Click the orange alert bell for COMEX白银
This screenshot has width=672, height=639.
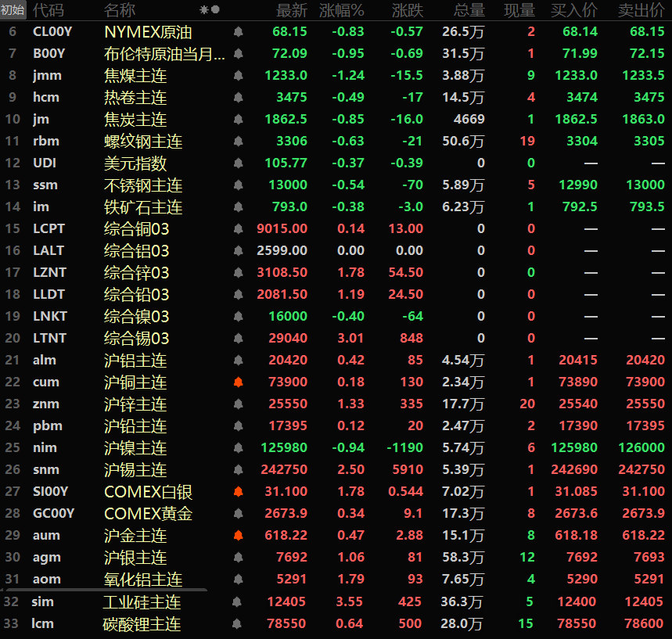click(x=239, y=492)
